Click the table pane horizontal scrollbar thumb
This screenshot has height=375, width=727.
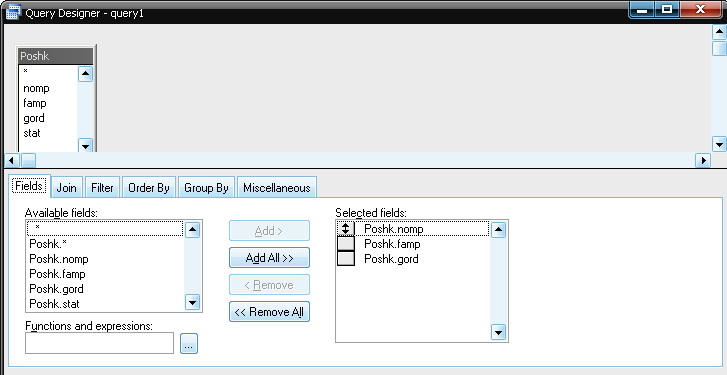click(x=28, y=160)
